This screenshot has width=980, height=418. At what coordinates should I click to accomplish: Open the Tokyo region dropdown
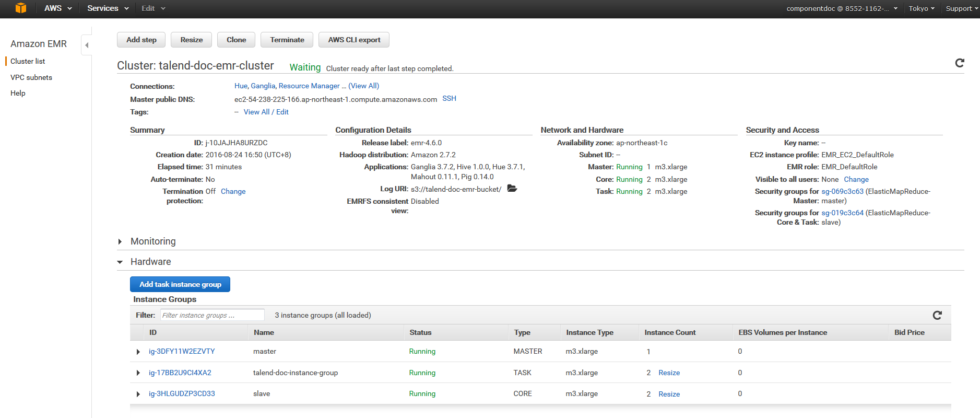tap(921, 8)
